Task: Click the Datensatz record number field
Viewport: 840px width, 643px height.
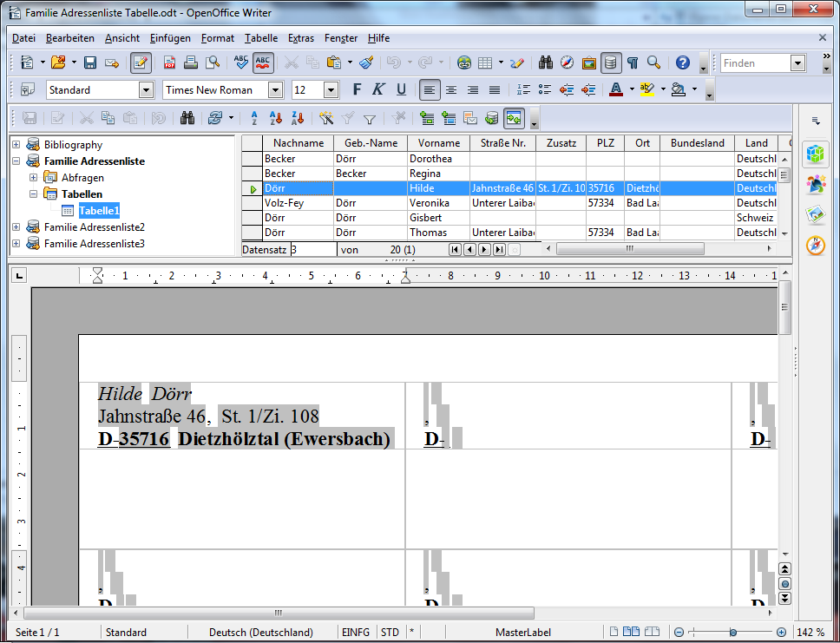Action: pyautogui.click(x=313, y=250)
